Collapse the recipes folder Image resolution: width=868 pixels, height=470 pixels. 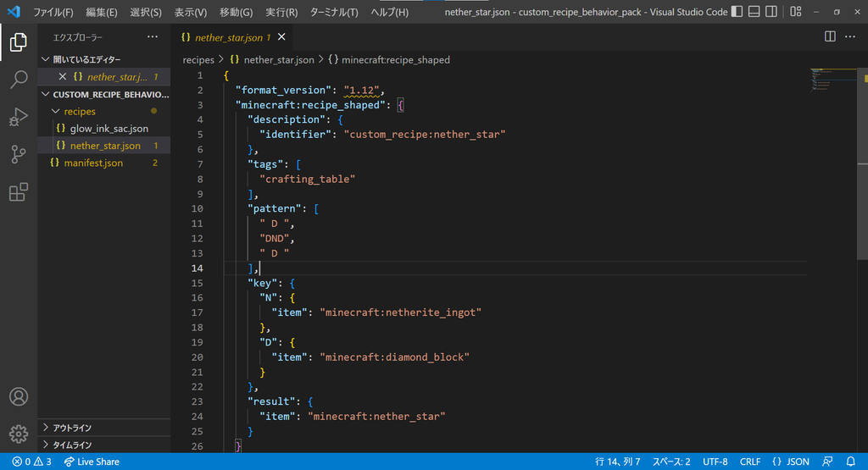click(79, 111)
